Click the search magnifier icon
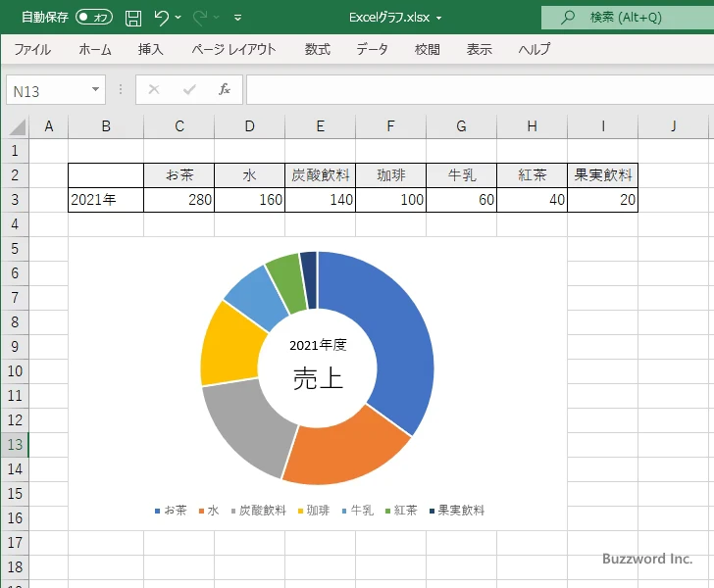 click(x=567, y=18)
